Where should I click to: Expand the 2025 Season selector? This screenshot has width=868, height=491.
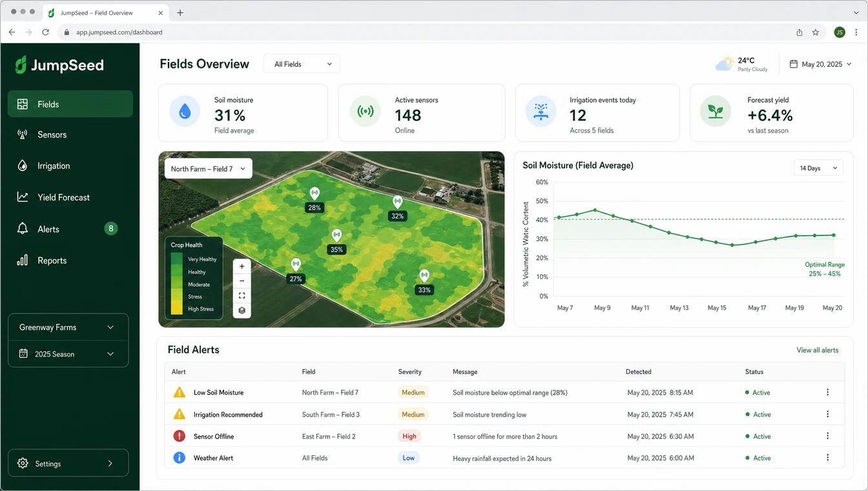coord(68,354)
